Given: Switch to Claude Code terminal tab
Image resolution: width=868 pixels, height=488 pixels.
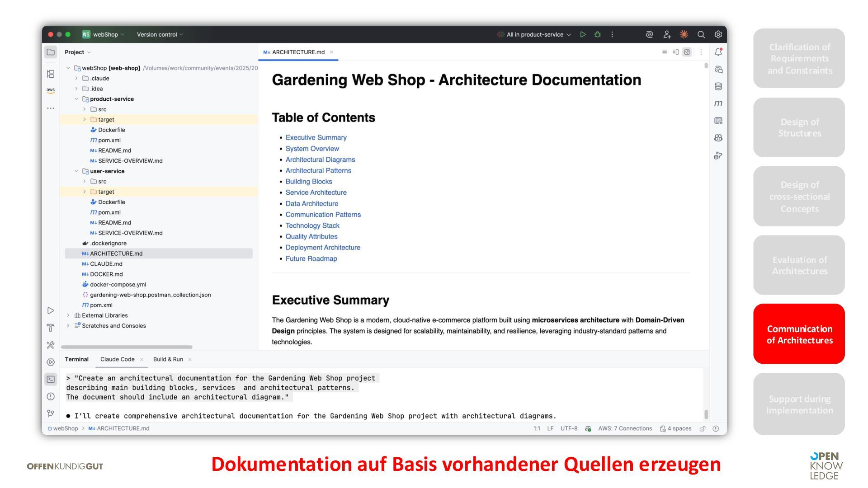Looking at the screenshot, I should pyautogui.click(x=117, y=359).
